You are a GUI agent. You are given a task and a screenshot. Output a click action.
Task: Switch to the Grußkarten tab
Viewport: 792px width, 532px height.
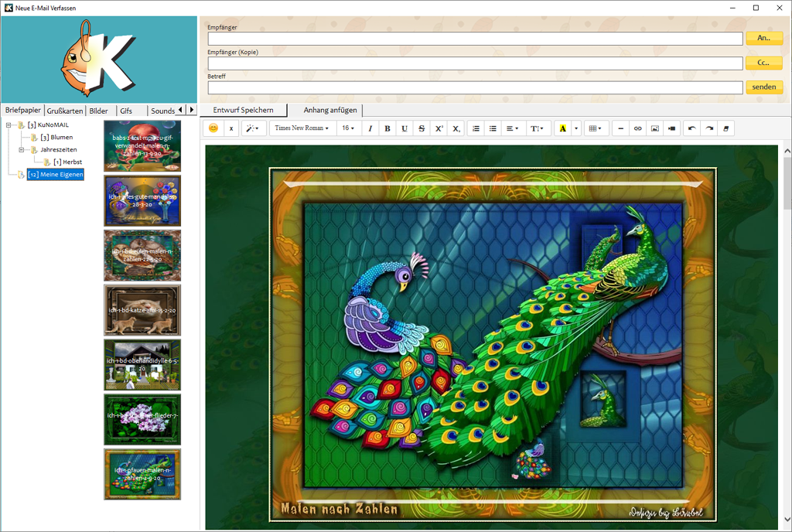click(x=65, y=111)
